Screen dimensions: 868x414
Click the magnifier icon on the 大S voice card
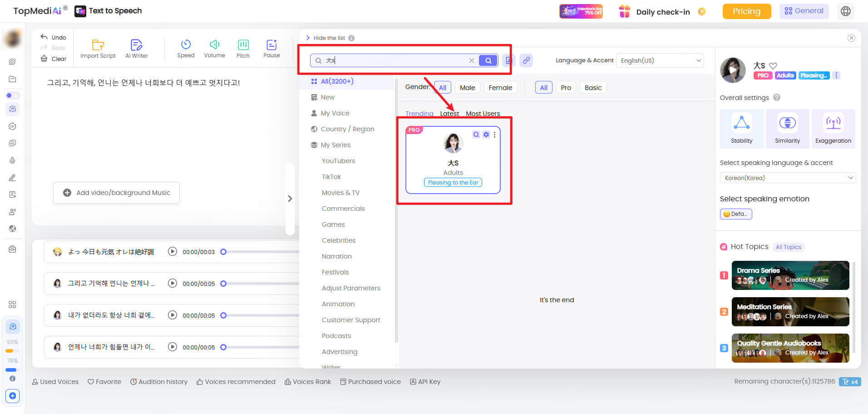point(476,135)
